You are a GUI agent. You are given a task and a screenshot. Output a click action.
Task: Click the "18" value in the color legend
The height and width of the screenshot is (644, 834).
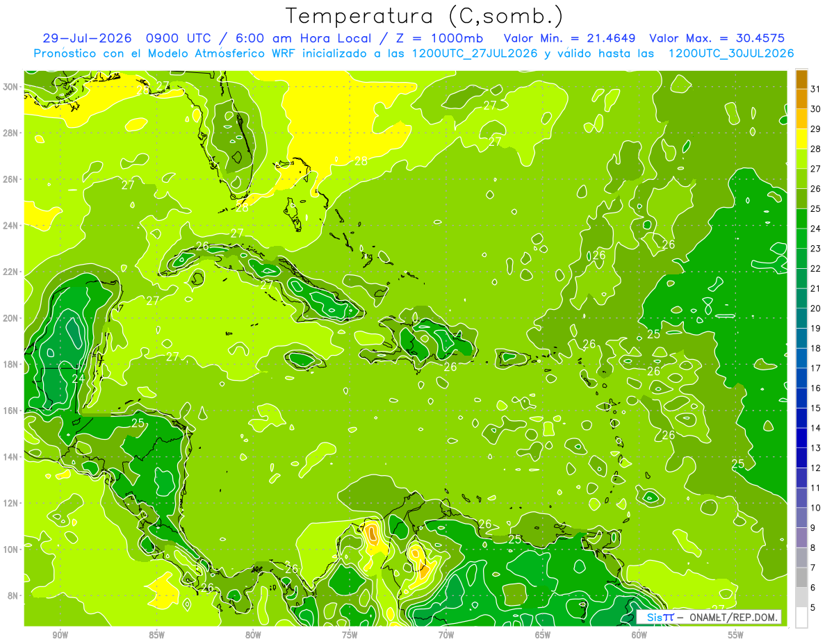coord(816,348)
